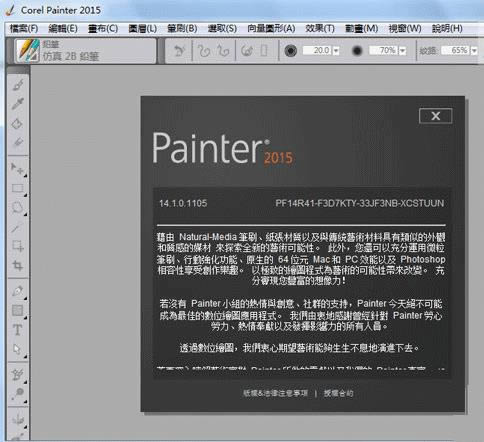The image size is (484, 442).
Task: Open brush selector showing 仿真 2B 鉛筆
Action: tap(85, 51)
